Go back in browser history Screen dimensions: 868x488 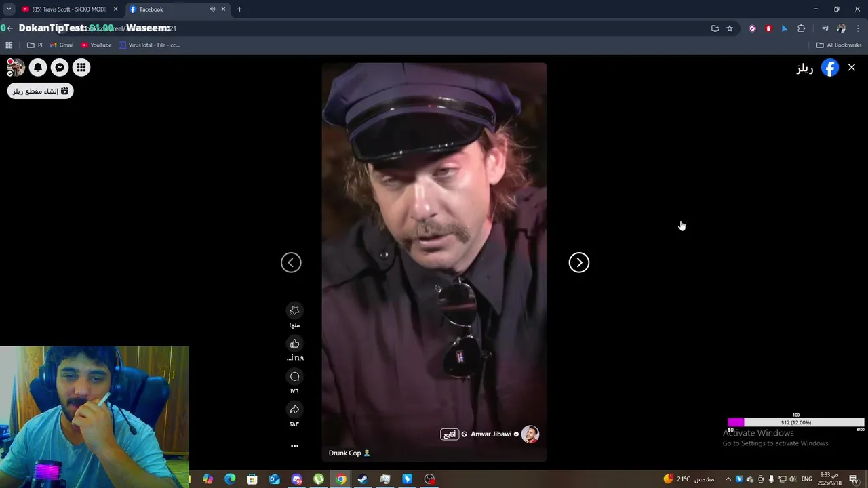click(9, 28)
